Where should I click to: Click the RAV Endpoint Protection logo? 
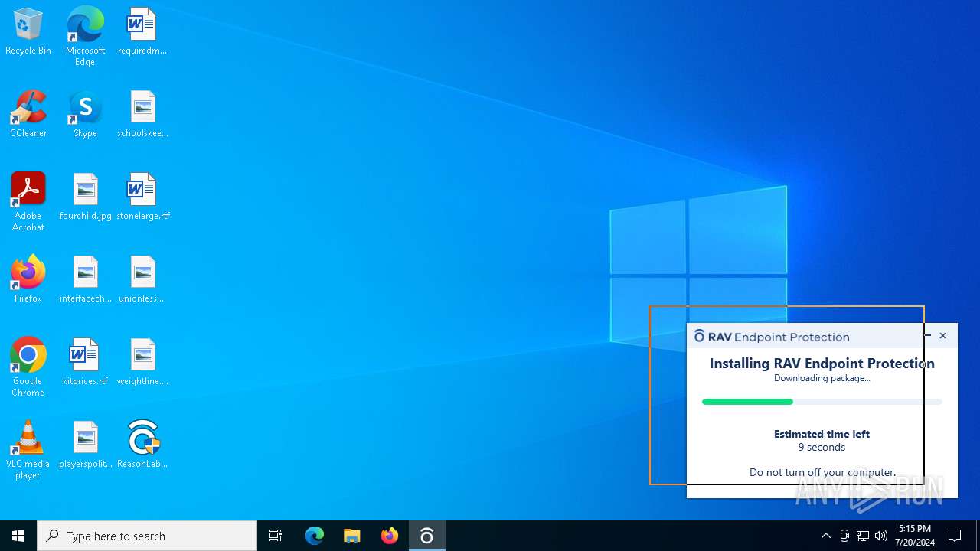pyautogui.click(x=772, y=337)
